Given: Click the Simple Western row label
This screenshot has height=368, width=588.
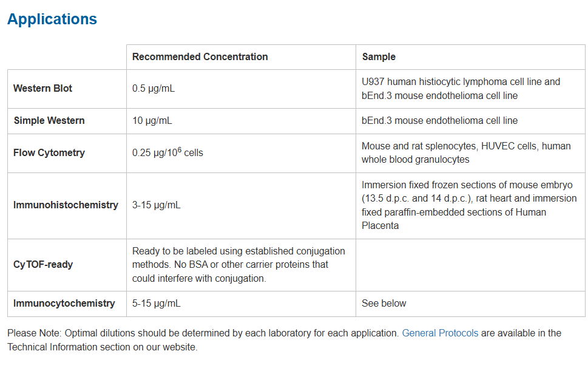Looking at the screenshot, I should (x=49, y=121).
